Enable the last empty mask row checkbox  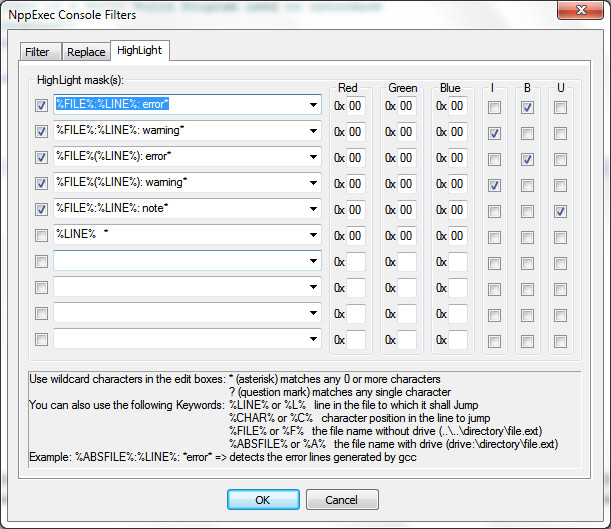pyautogui.click(x=41, y=339)
